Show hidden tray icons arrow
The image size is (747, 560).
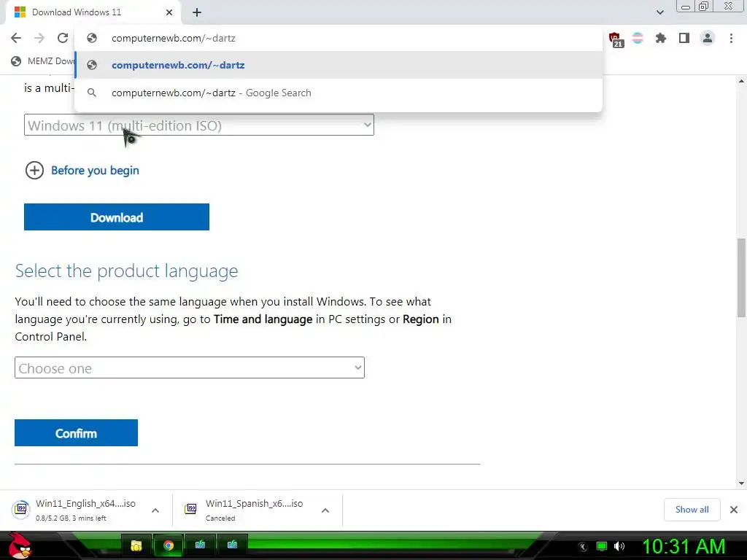coord(582,547)
